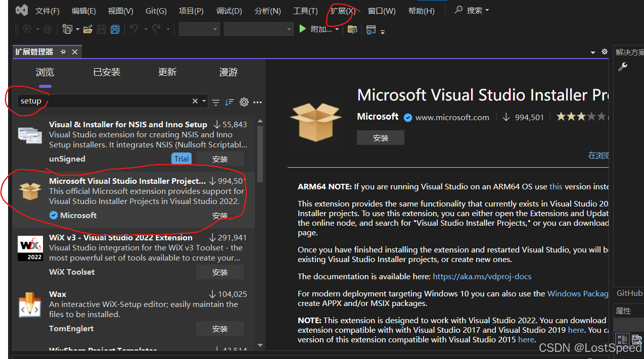Open the 扩展(X) menu

tap(343, 11)
